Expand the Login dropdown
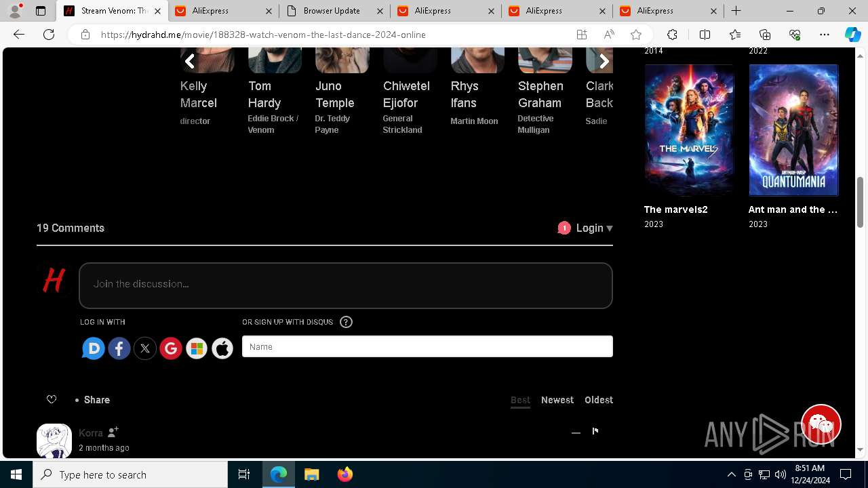 click(595, 228)
